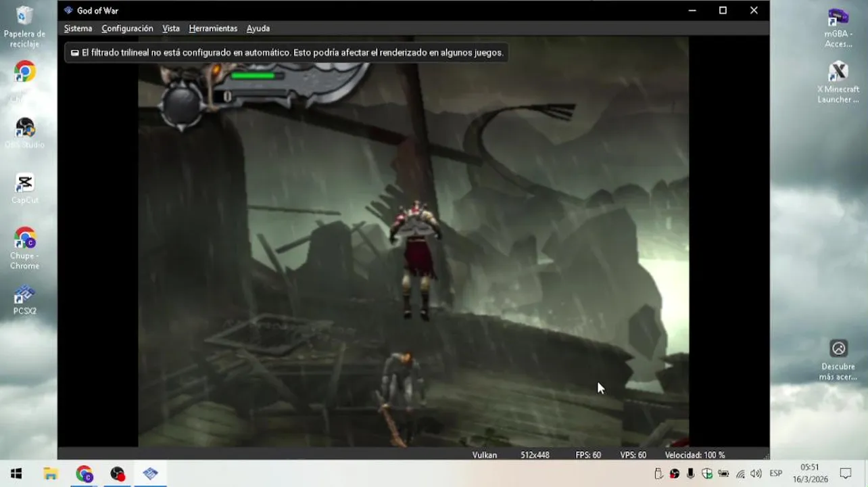This screenshot has width=868, height=487.
Task: Click the filtrado trilineal warning message
Action: (287, 53)
